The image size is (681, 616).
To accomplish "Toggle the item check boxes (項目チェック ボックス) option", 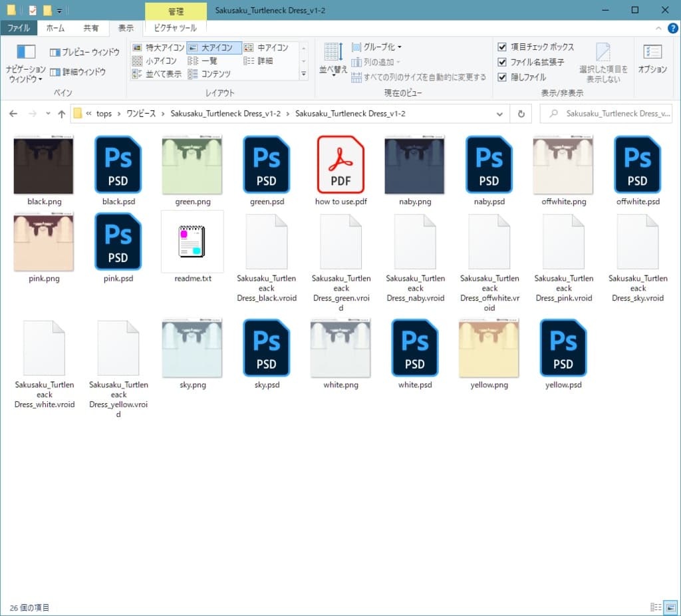I will 503,47.
